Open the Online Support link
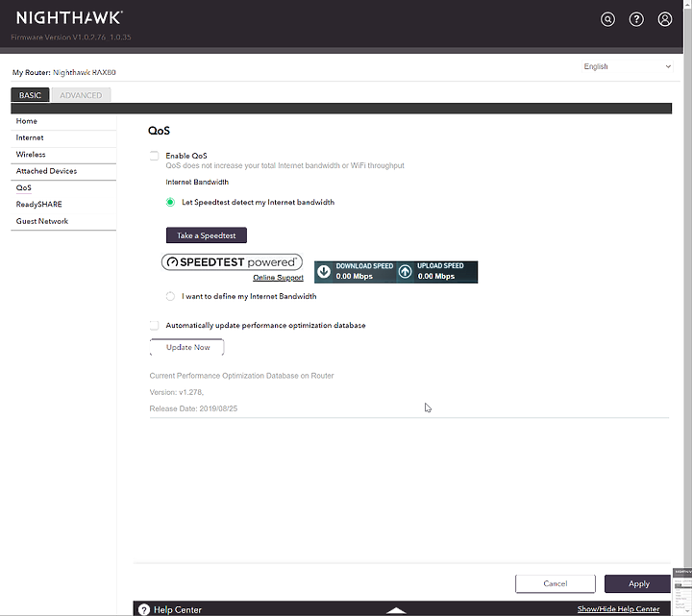The height and width of the screenshot is (616, 692). (x=278, y=277)
